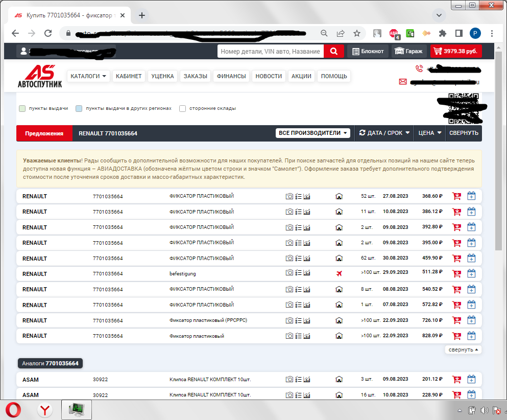The width and height of the screenshot is (507, 420).
Task: Open the parts list icon in the 395.00 ₽ row
Action: tap(298, 243)
